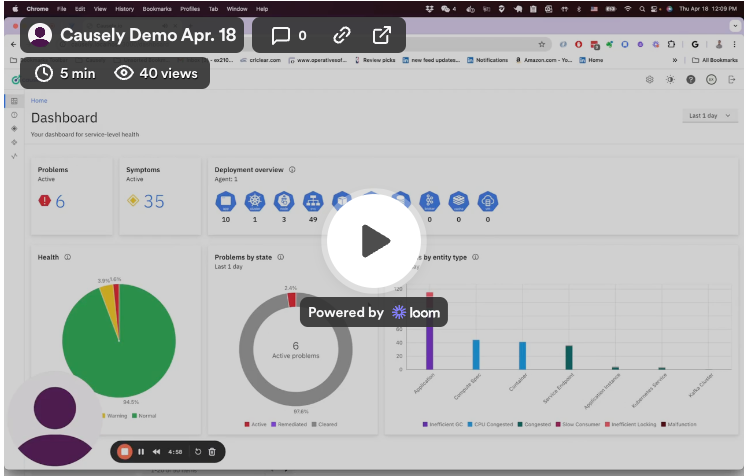
Task: Copy the video link via chain icon
Action: 342,35
